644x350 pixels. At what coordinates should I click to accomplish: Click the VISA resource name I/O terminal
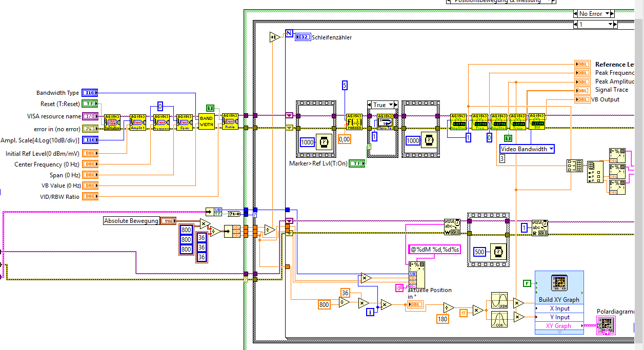point(90,117)
